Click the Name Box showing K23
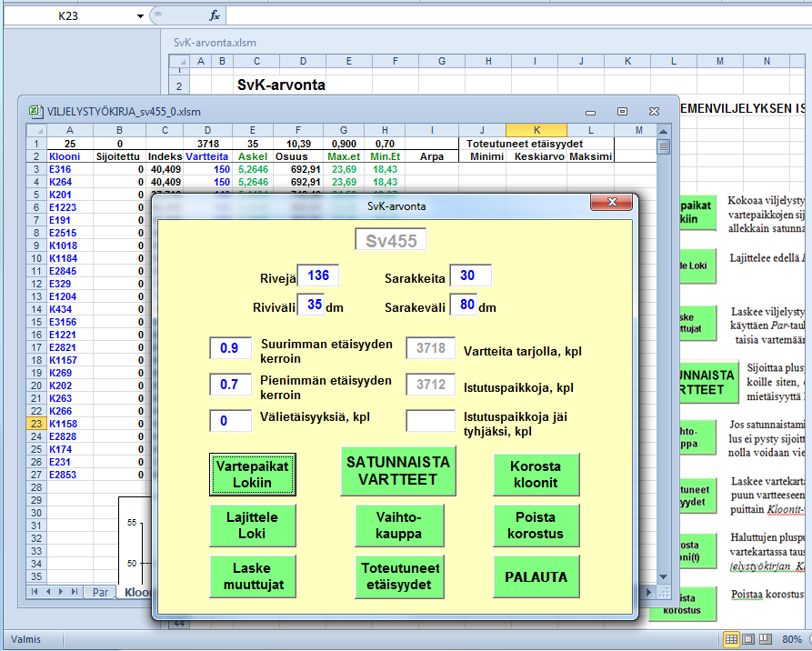 (x=68, y=16)
